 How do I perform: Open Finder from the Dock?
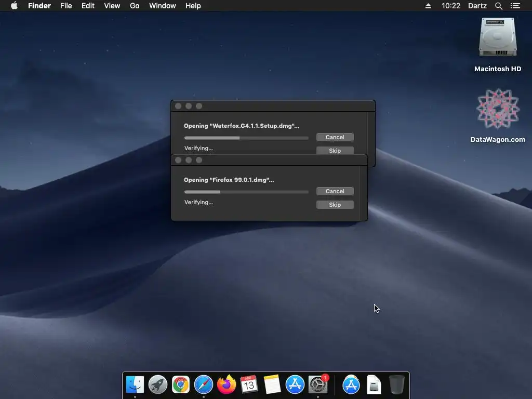coord(135,384)
